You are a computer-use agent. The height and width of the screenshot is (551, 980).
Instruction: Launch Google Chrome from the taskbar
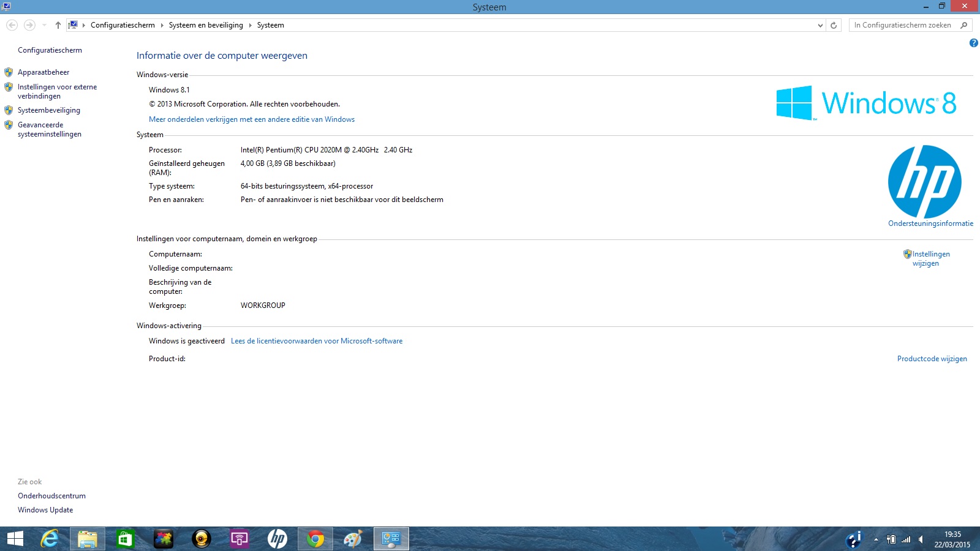[x=315, y=539]
